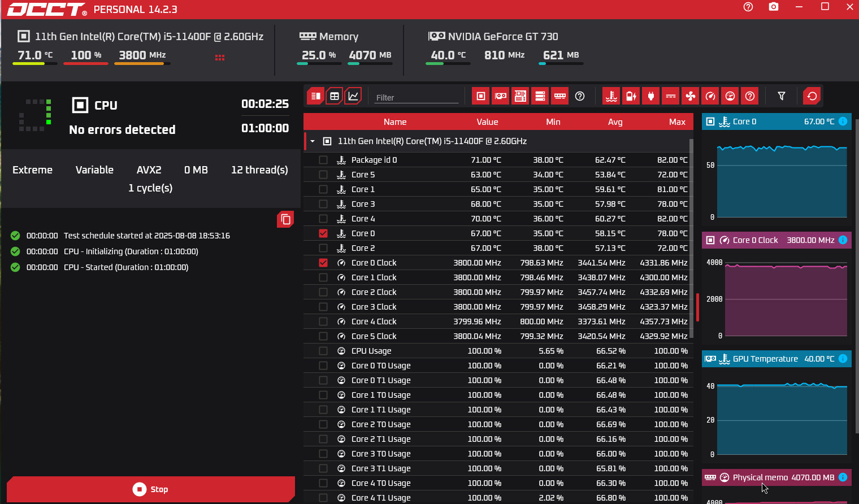This screenshot has height=504, width=859.
Task: Switch to the graph-only view
Action: 353,96
